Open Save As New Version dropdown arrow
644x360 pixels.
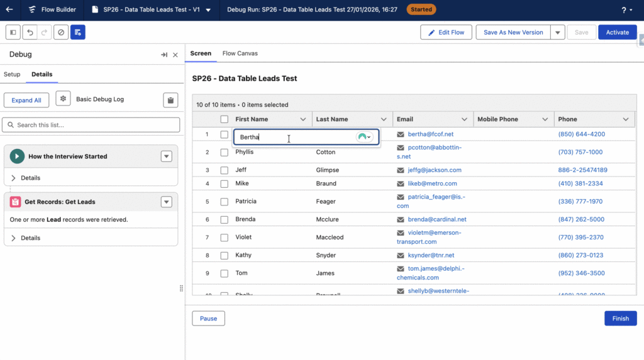pyautogui.click(x=557, y=33)
